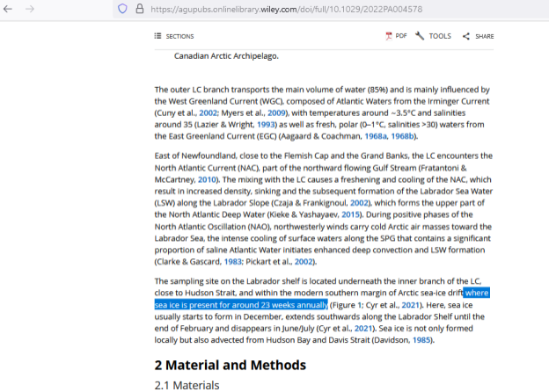The height and width of the screenshot is (392, 549).
Task: Click the highlighted text 'sea ice is present for around 23 weeks annually'
Action: pyautogui.click(x=241, y=305)
